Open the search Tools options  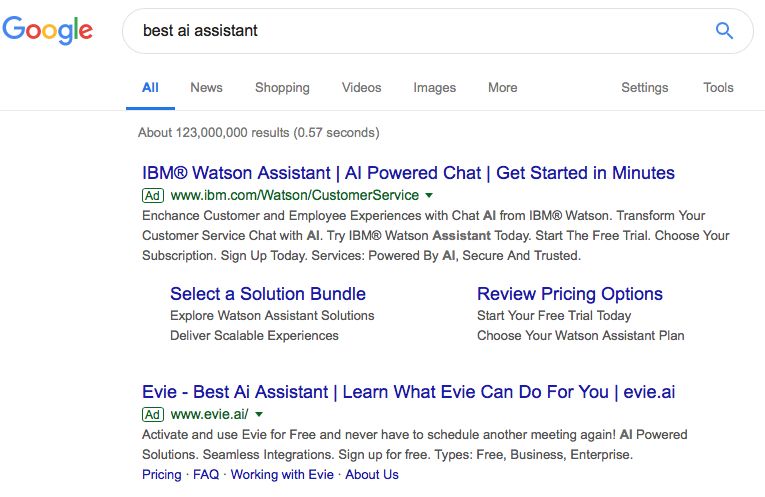point(718,88)
